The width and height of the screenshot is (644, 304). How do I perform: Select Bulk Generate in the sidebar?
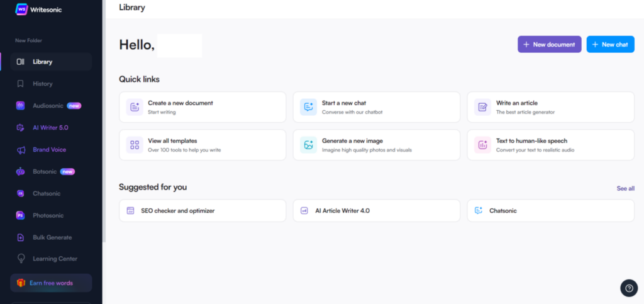[52, 237]
